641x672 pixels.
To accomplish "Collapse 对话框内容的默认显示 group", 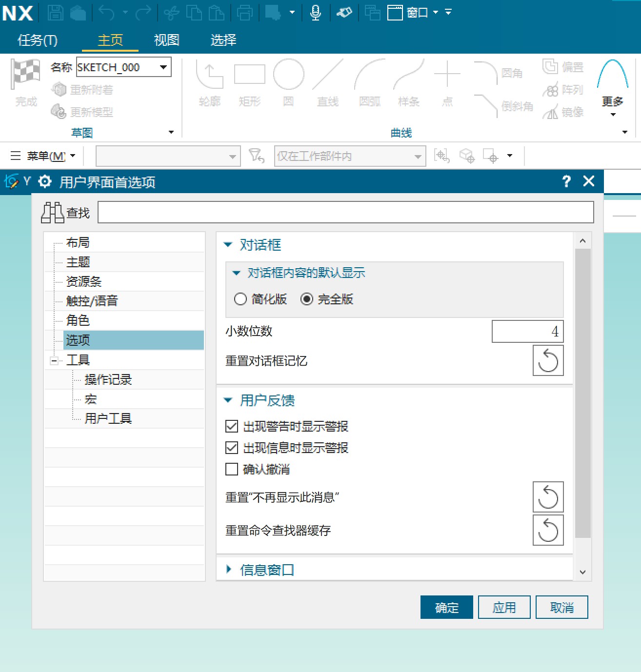I will coord(237,273).
